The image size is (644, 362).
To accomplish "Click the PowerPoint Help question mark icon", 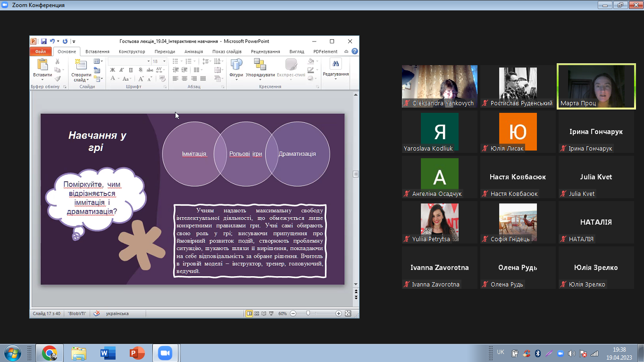I will coord(354,51).
